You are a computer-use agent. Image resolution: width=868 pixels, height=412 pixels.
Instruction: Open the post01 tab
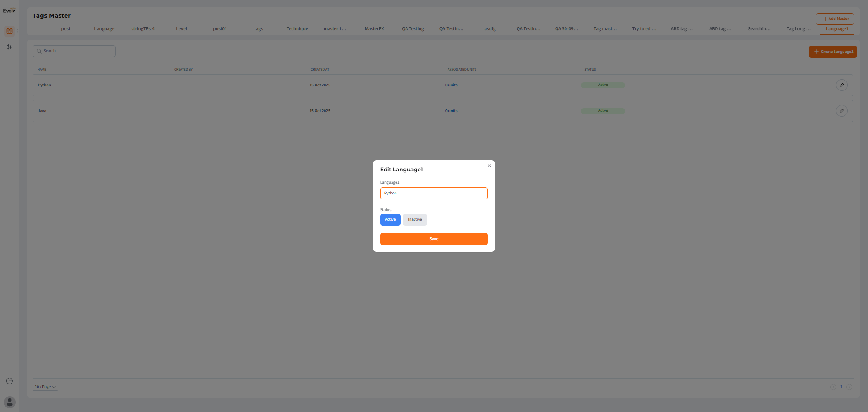click(220, 29)
